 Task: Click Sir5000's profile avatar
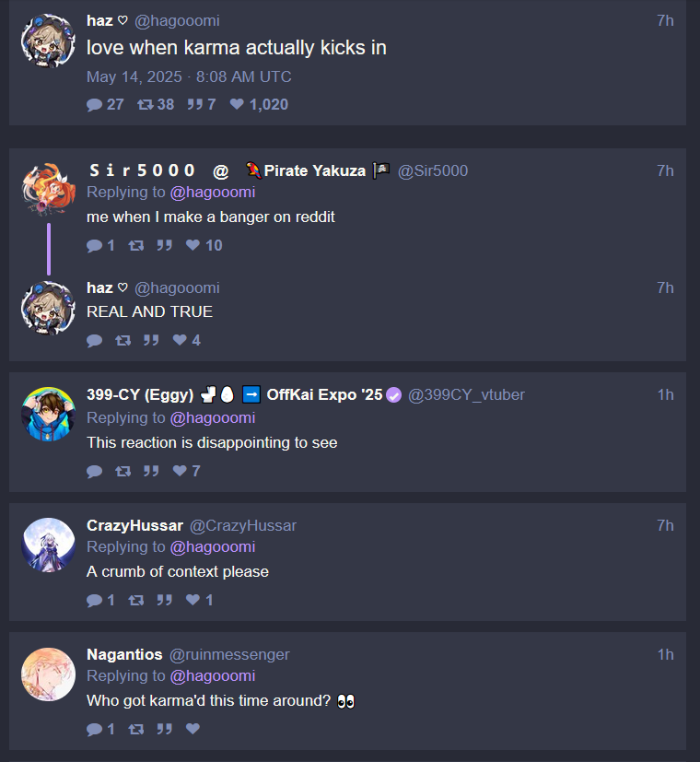[49, 190]
